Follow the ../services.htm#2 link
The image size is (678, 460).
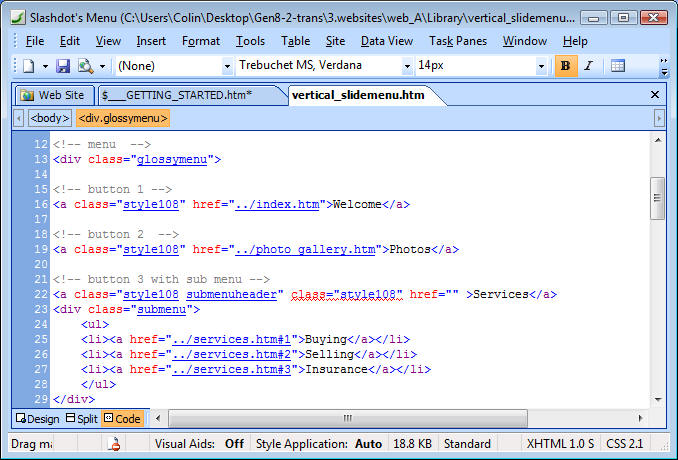pyautogui.click(x=231, y=355)
